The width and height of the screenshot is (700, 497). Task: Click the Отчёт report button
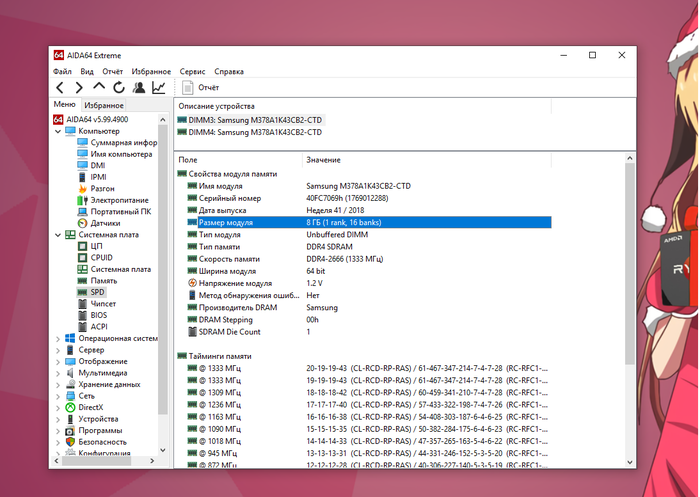pyautogui.click(x=201, y=88)
